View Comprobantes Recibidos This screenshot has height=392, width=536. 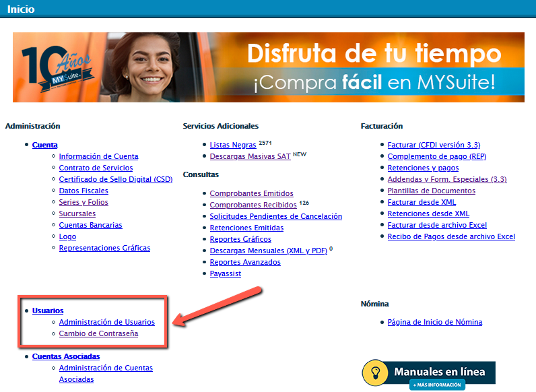253,205
